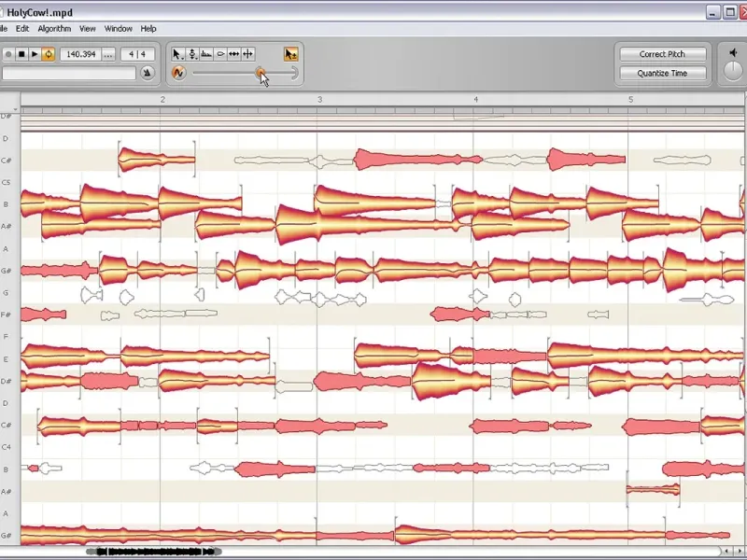The image size is (747, 560).
Task: Open the Help menu
Action: coord(148,29)
